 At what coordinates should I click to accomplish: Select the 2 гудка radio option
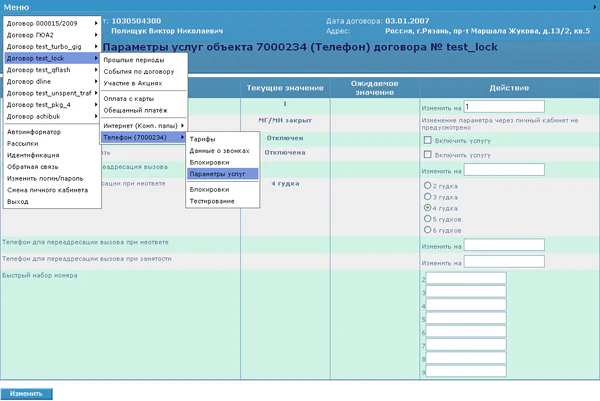430,185
